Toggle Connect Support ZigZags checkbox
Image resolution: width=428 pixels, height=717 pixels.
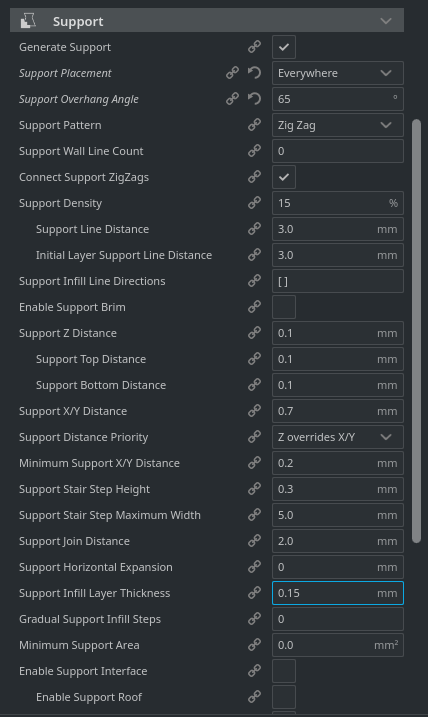[x=284, y=177]
